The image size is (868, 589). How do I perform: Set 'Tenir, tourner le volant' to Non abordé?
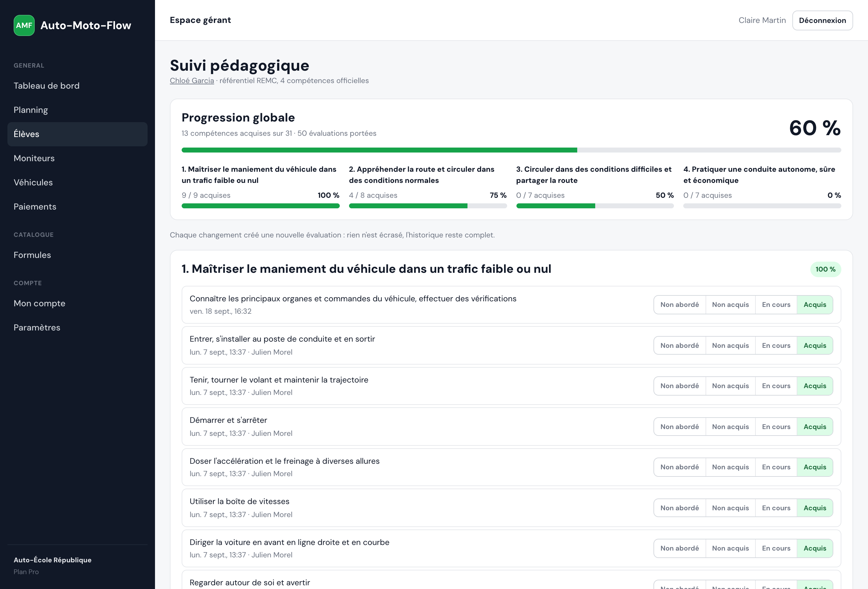pos(680,386)
